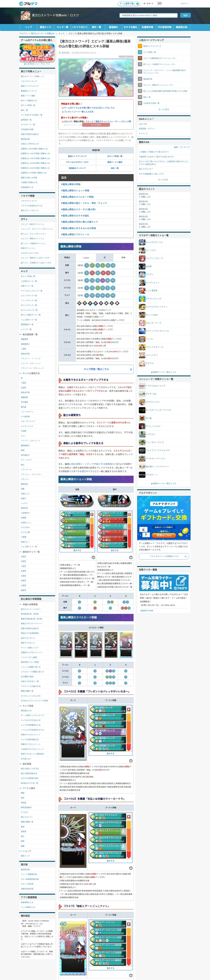This screenshot has width=210, height=980.
Task: Open the ホワイトアウトサバイバル game icon
Action: pos(142,331)
